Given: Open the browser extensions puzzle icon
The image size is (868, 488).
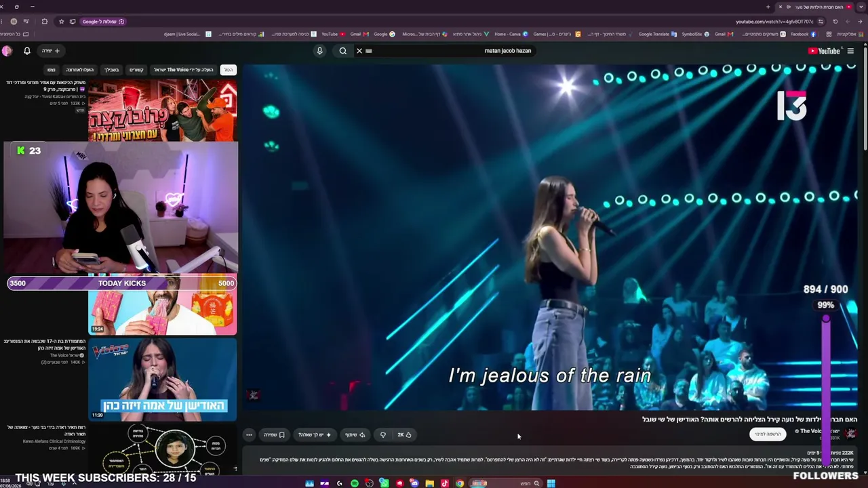Looking at the screenshot, I should pos(45,22).
